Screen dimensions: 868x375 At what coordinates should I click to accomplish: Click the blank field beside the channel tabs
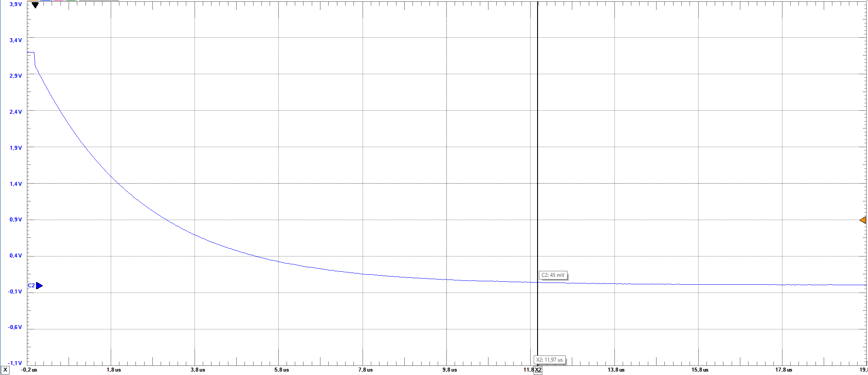(x=99, y=0)
